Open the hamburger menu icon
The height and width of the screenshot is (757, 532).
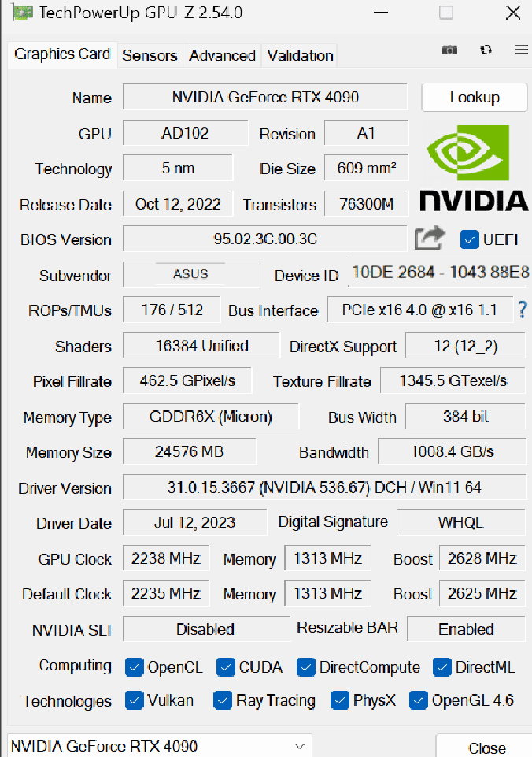(522, 50)
